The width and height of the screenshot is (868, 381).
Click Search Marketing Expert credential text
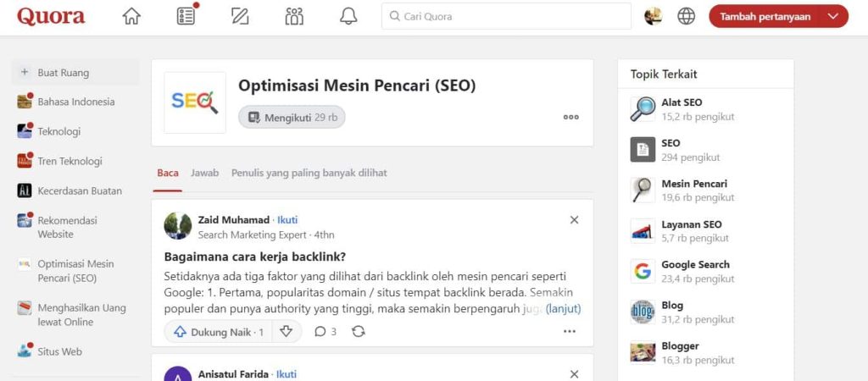tap(252, 235)
